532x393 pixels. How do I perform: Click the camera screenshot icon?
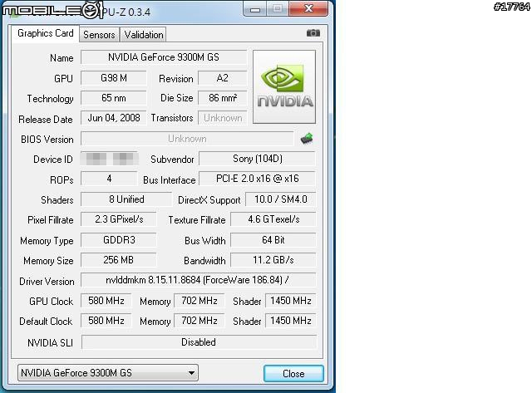tap(313, 33)
